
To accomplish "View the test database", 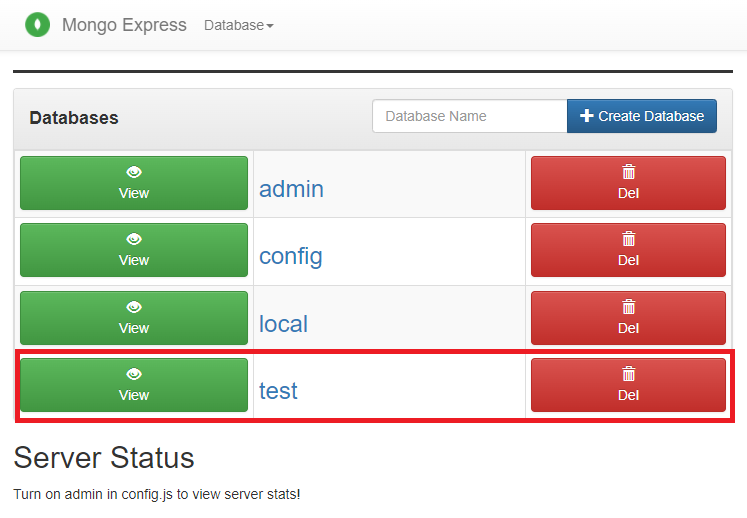I will click(x=134, y=385).
